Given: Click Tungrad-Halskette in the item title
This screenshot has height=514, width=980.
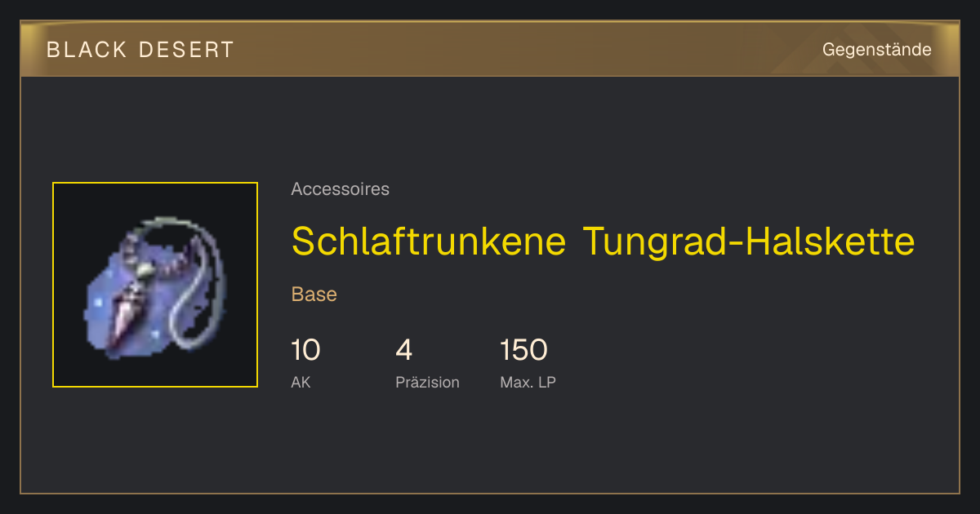Looking at the screenshot, I should (749, 241).
